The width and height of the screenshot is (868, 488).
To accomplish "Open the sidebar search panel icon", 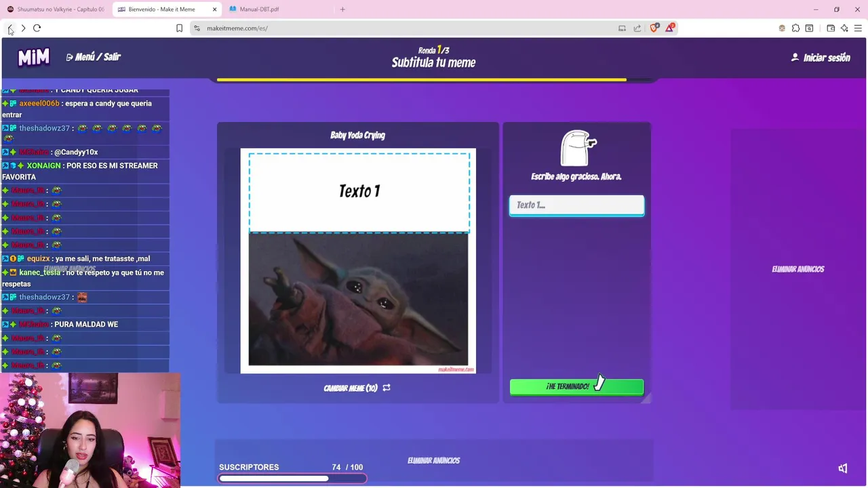I will coord(809,28).
